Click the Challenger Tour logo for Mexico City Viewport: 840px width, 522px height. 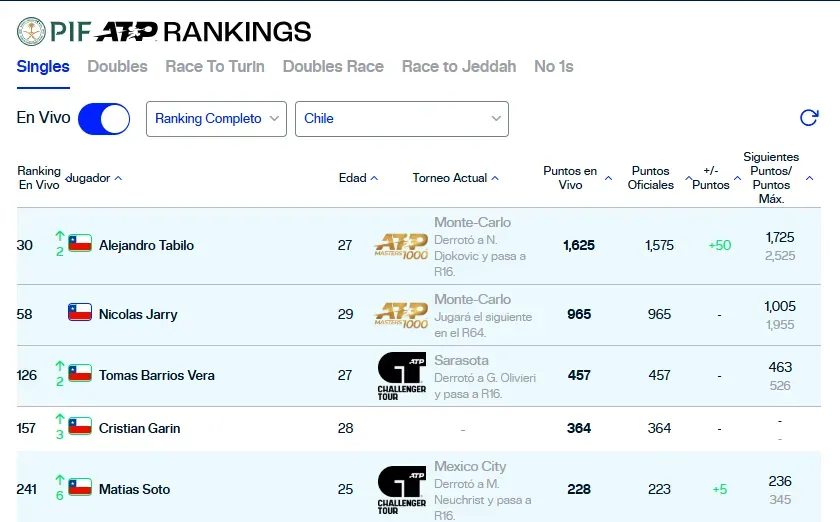402,490
